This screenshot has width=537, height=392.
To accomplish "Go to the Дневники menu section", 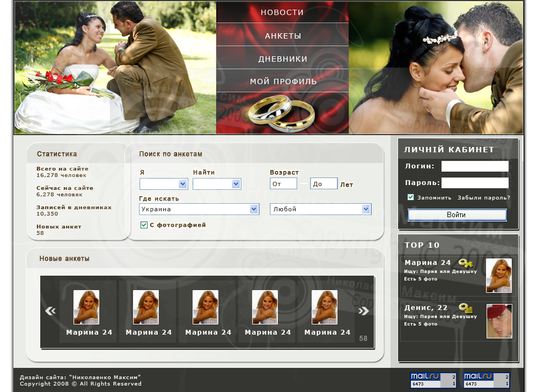I will [x=283, y=59].
